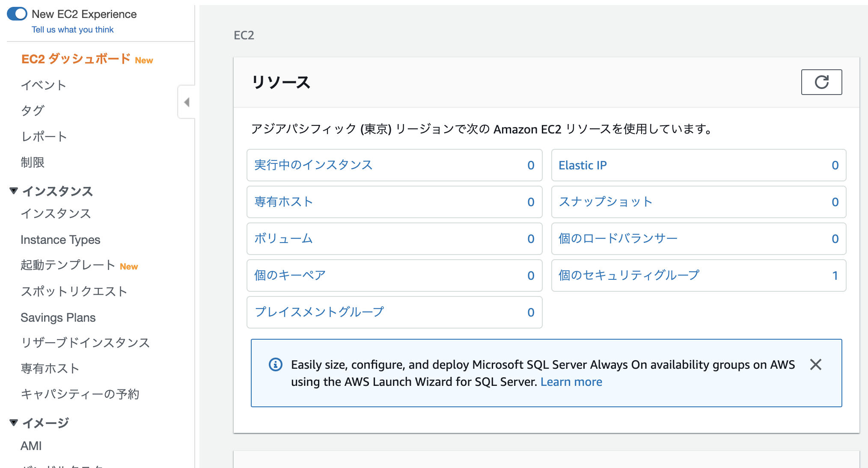
Task: Click the refresh resources icon button
Action: pyautogui.click(x=821, y=82)
